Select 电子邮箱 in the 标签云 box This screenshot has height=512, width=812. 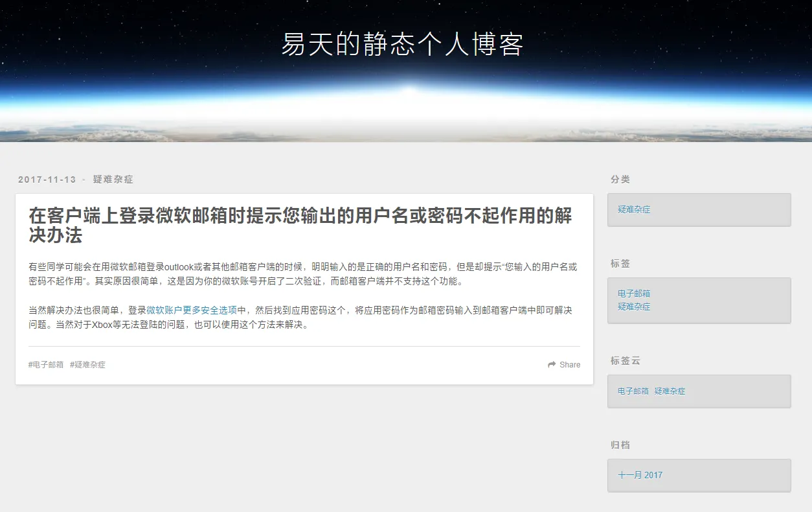[633, 391]
